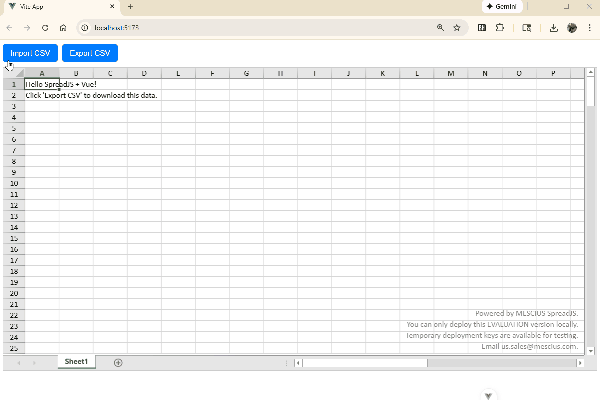Open the Gemini button
This screenshot has width=600, height=400.
[502, 7]
